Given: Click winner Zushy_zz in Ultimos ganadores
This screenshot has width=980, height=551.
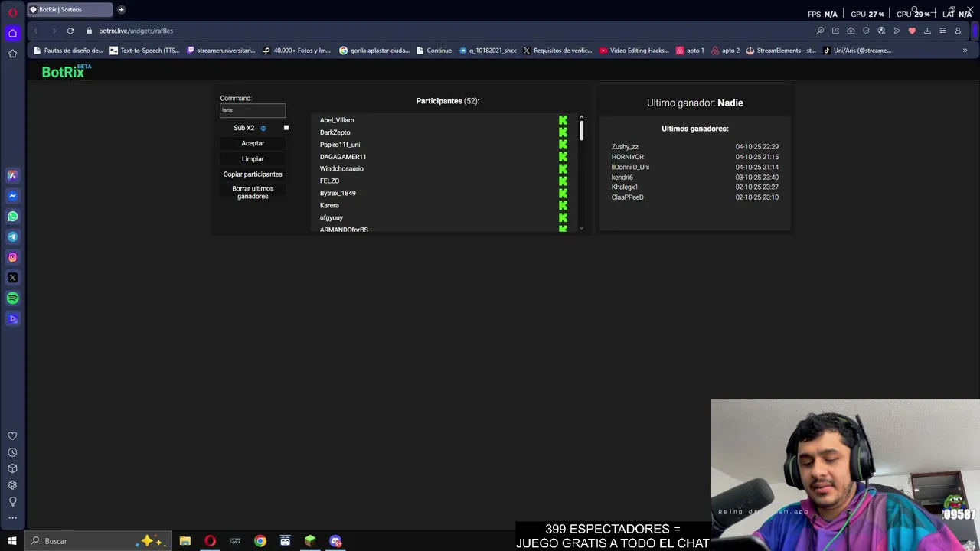Looking at the screenshot, I should [x=625, y=147].
